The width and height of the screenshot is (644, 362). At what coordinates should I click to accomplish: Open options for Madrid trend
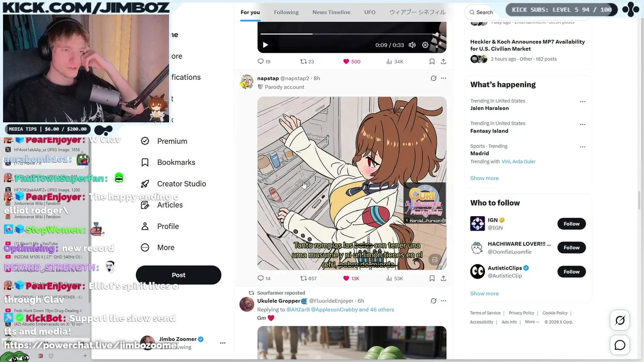click(x=583, y=147)
